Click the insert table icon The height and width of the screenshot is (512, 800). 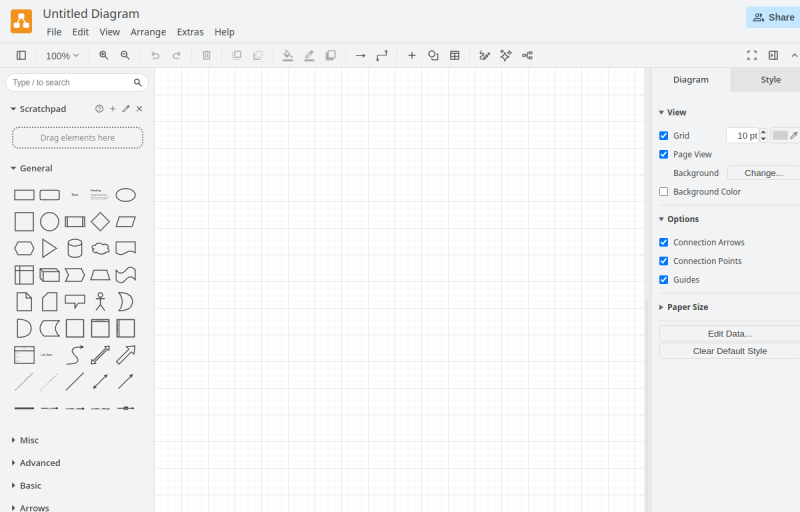[455, 56]
